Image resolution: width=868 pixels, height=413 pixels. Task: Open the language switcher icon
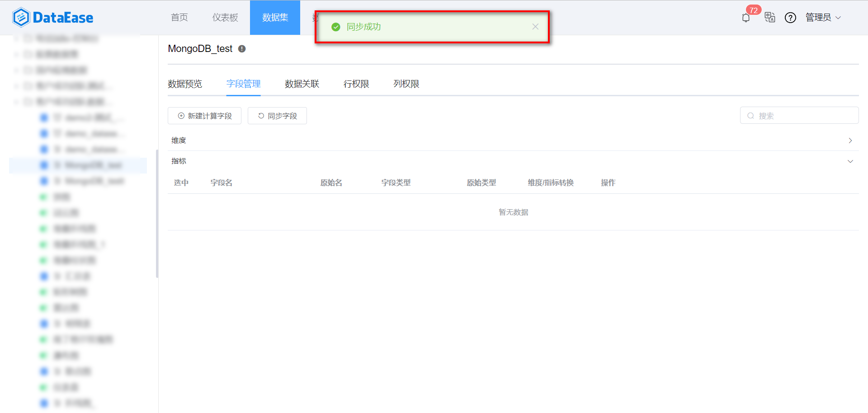tap(769, 18)
